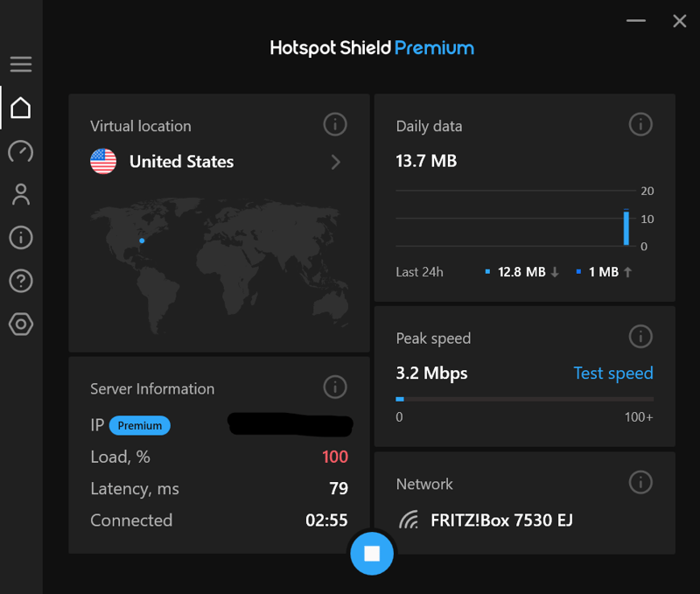Stop the VPN connection with blue button
Image resolution: width=700 pixels, height=594 pixels.
[372, 554]
